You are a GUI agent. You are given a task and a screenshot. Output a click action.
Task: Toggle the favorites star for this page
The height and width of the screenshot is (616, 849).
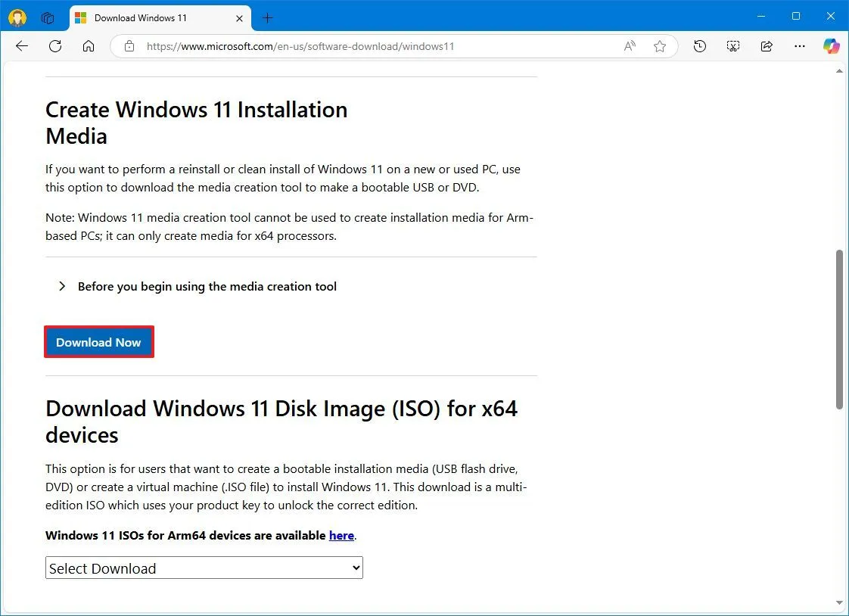click(x=659, y=46)
